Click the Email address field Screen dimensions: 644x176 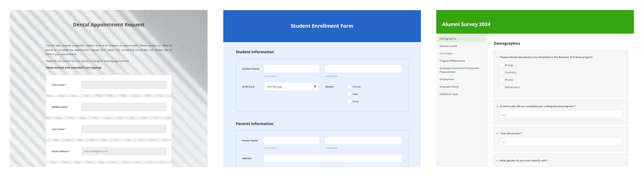pyautogui.click(x=123, y=151)
